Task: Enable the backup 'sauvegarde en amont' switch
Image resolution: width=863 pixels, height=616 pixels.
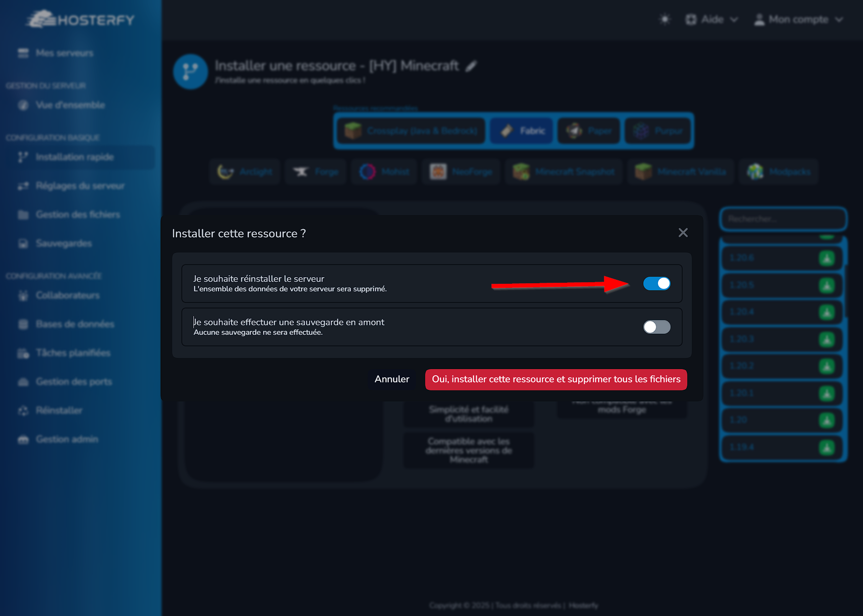Action: 656,327
